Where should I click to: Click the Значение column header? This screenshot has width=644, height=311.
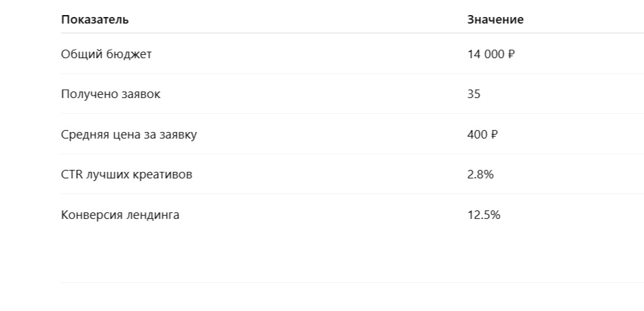tap(495, 20)
